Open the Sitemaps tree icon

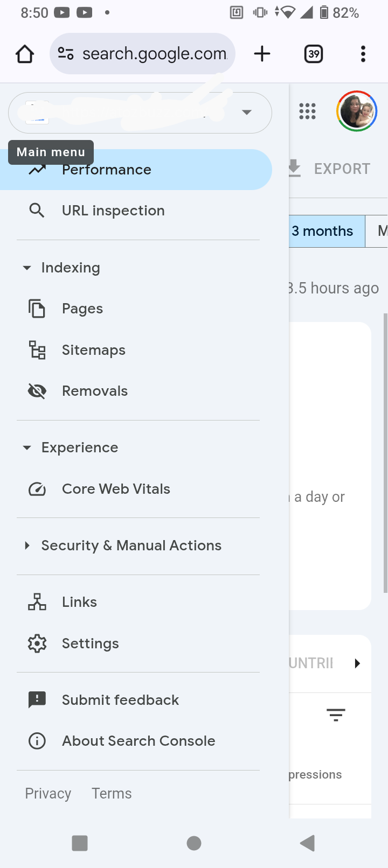click(x=37, y=350)
